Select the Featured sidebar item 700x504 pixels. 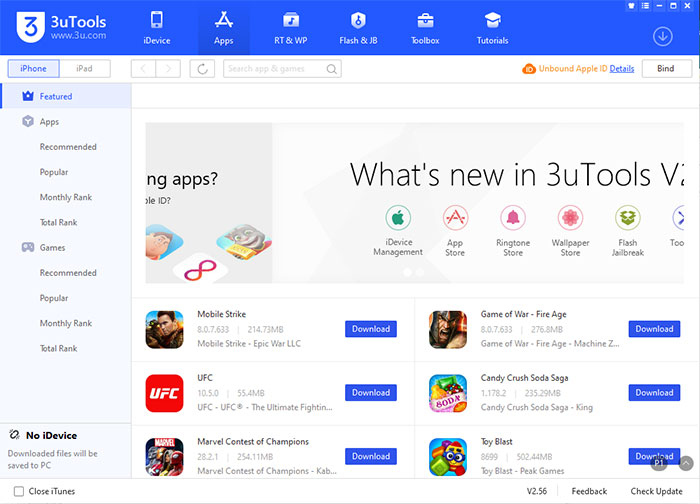point(55,97)
